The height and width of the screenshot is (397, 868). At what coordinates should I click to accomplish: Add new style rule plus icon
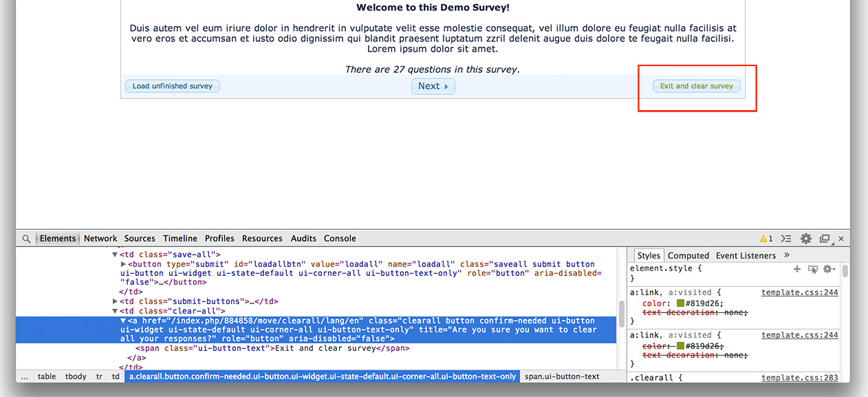coord(797,269)
